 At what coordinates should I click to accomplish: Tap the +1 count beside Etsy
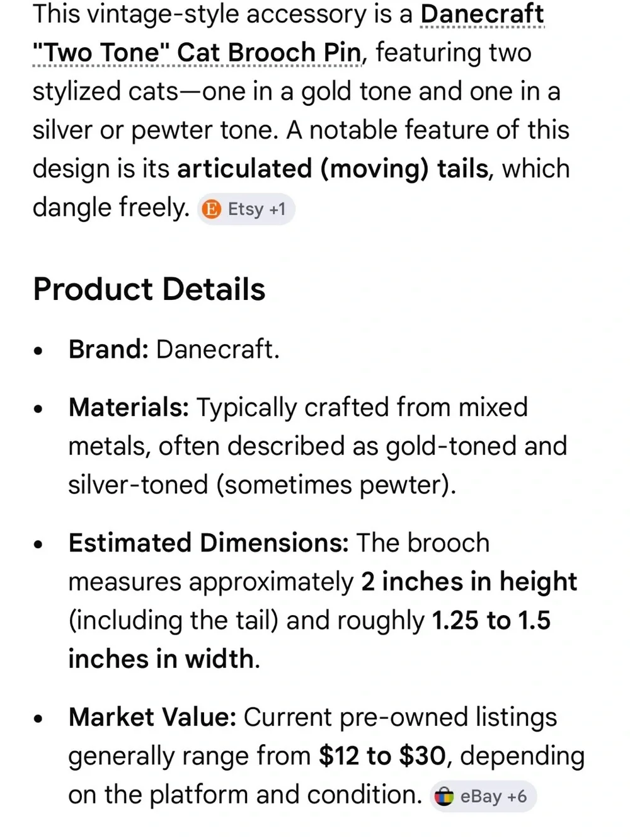point(277,209)
